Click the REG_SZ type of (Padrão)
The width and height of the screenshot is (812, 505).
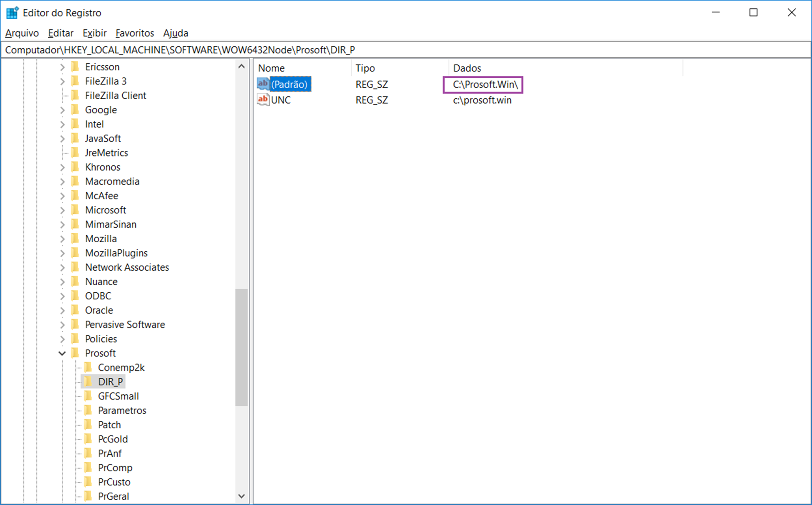[x=372, y=85]
